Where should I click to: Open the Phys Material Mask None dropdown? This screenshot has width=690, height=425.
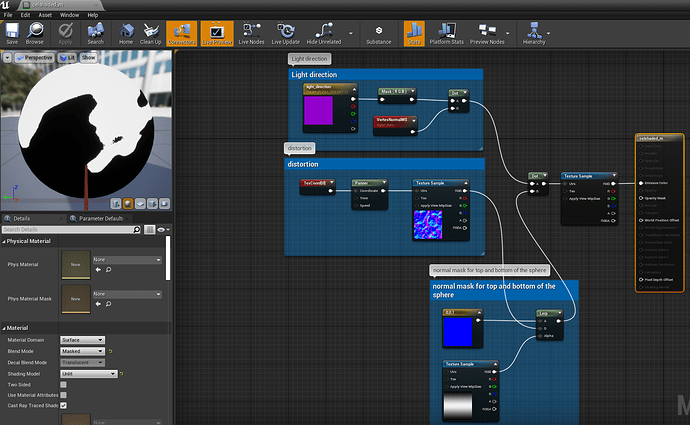(127, 294)
